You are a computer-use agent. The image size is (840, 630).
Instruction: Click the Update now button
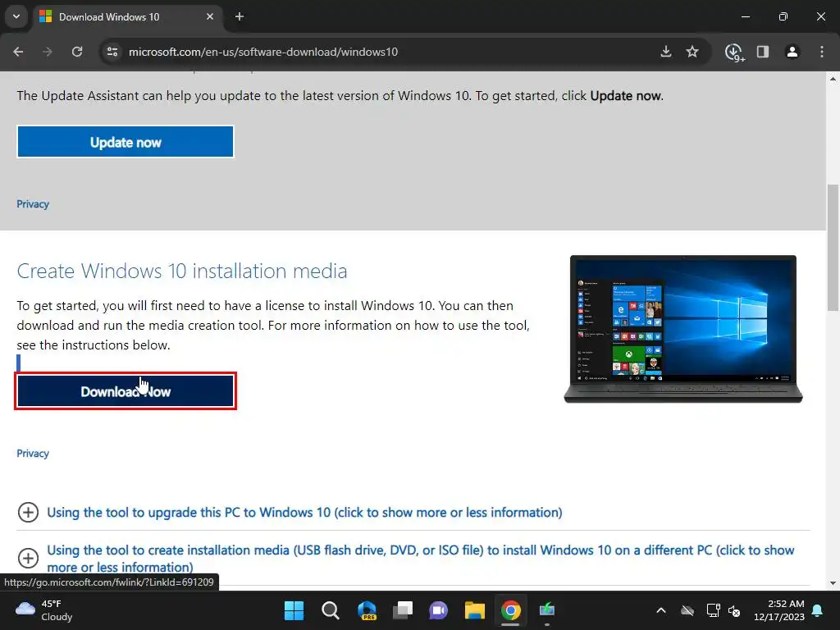click(x=126, y=142)
